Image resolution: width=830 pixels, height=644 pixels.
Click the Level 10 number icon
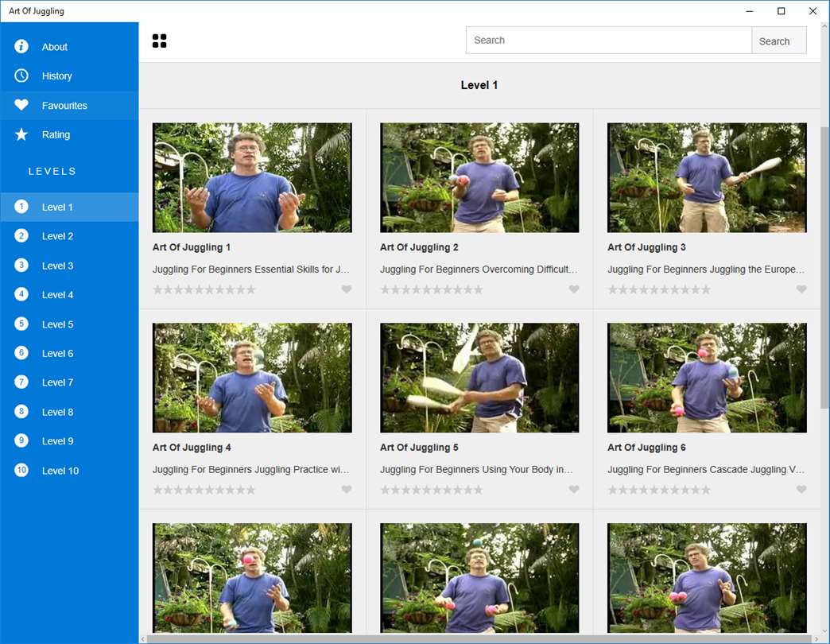21,471
